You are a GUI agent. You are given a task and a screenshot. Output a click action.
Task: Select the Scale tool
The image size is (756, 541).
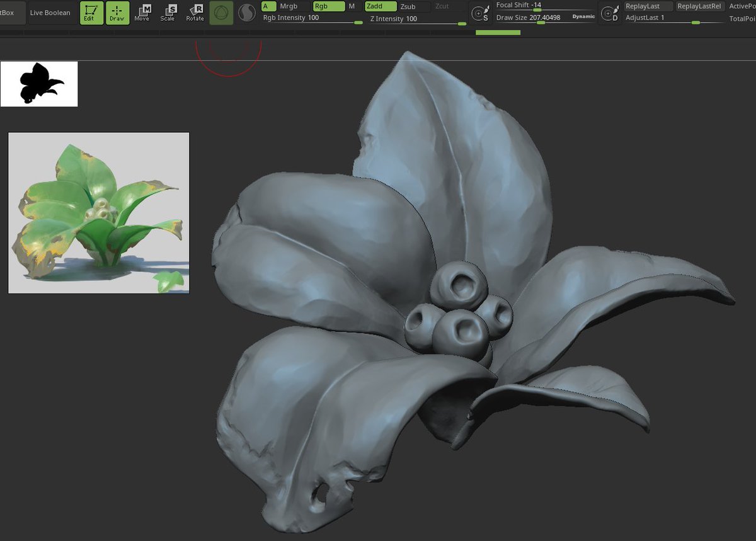click(168, 13)
